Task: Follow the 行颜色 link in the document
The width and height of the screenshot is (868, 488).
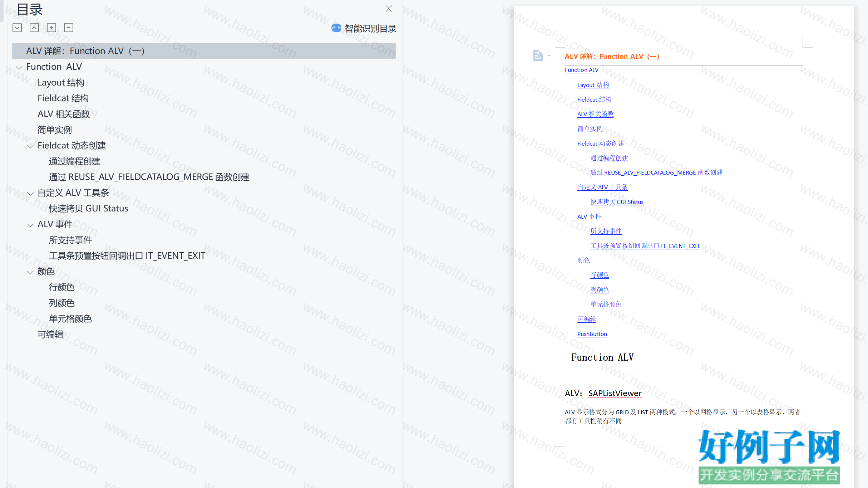Action: (x=600, y=275)
